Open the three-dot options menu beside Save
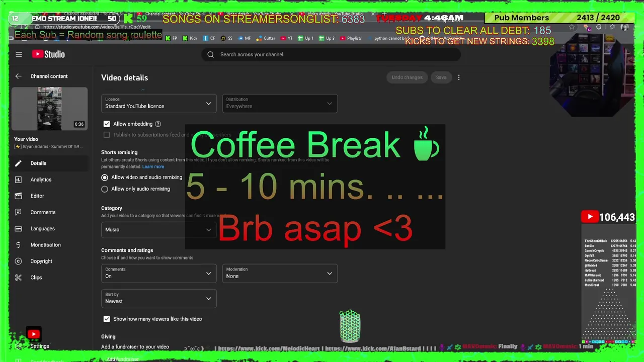 point(459,77)
